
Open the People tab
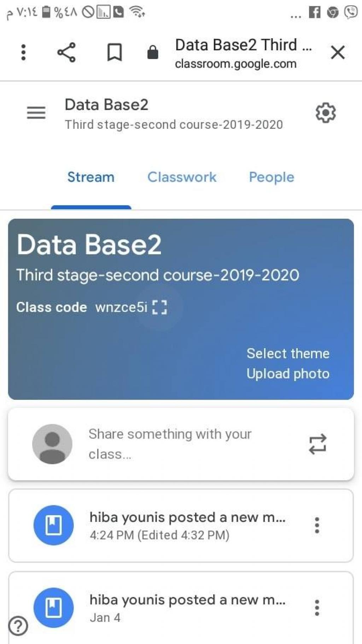tap(271, 177)
